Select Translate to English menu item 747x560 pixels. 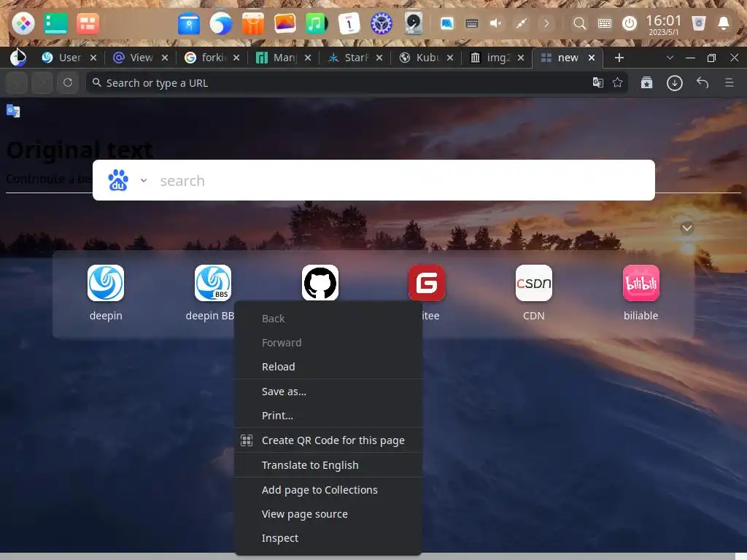point(328,465)
